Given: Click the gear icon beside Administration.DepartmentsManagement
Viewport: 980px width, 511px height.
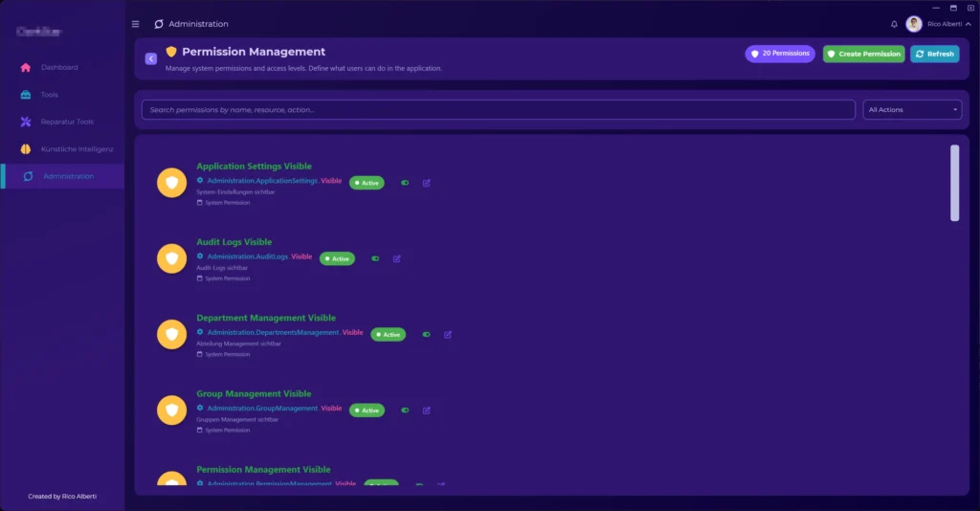Looking at the screenshot, I should [x=200, y=332].
